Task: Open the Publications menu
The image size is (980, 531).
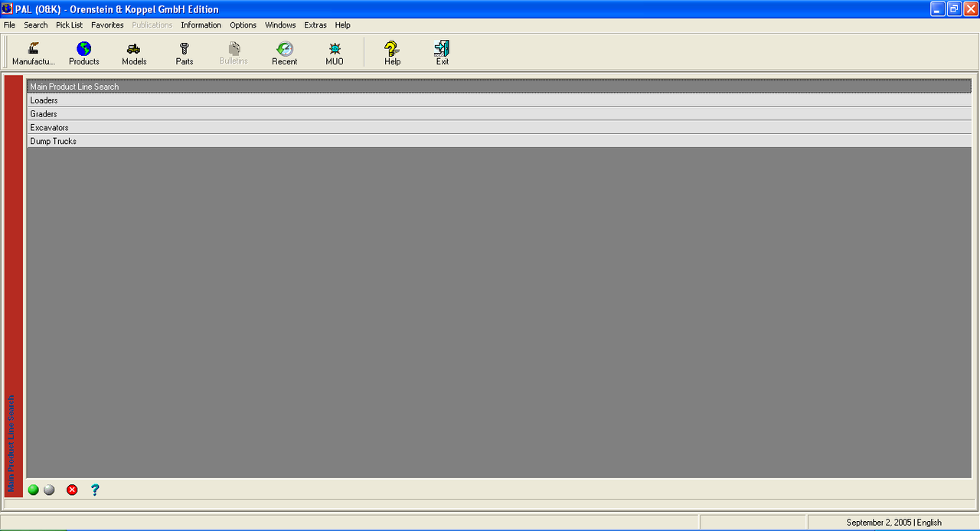Action: [152, 25]
